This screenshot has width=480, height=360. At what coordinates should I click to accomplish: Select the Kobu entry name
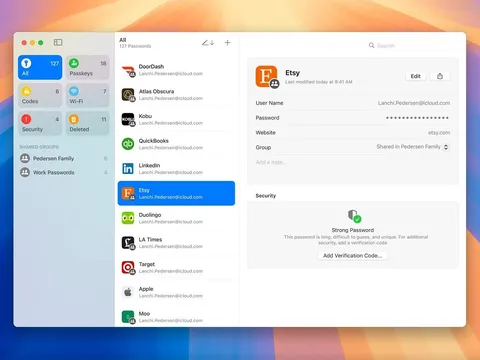[x=145, y=116]
